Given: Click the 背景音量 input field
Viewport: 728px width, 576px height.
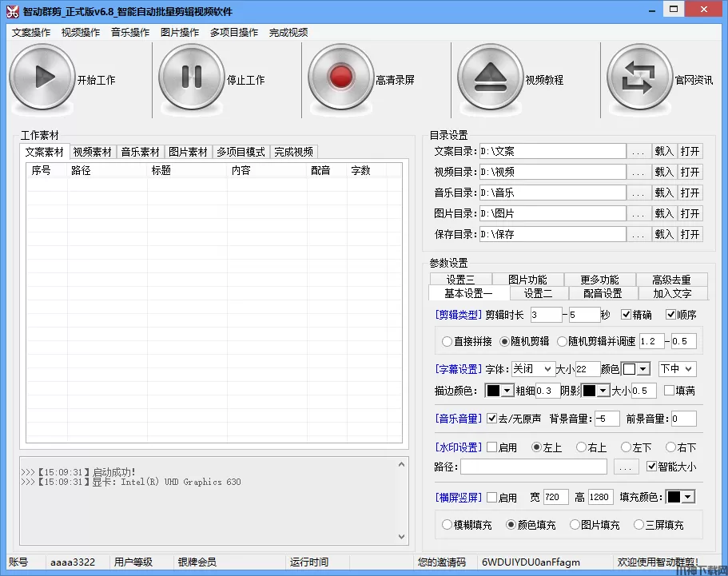Looking at the screenshot, I should click(x=607, y=419).
